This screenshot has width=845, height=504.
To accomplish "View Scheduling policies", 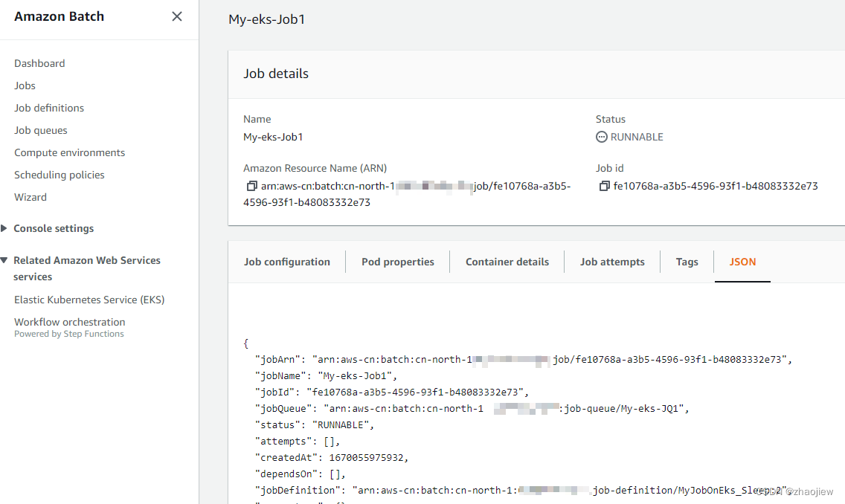I will click(60, 175).
